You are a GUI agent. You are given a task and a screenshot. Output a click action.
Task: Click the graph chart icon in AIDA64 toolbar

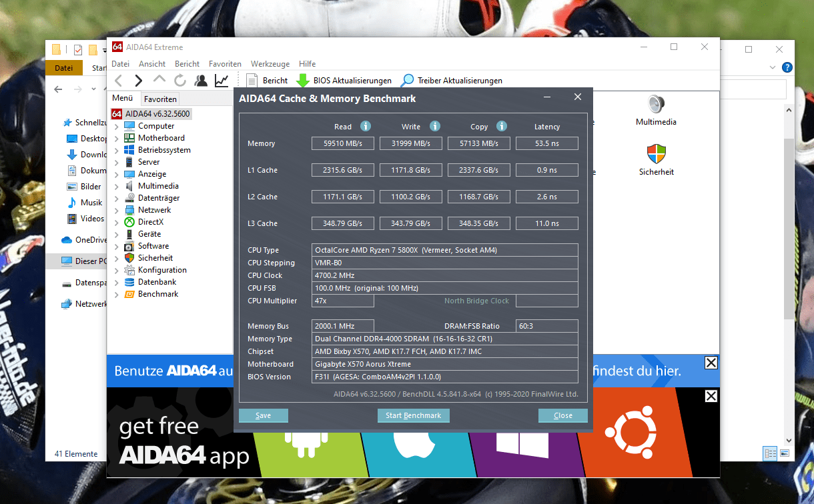tap(221, 81)
